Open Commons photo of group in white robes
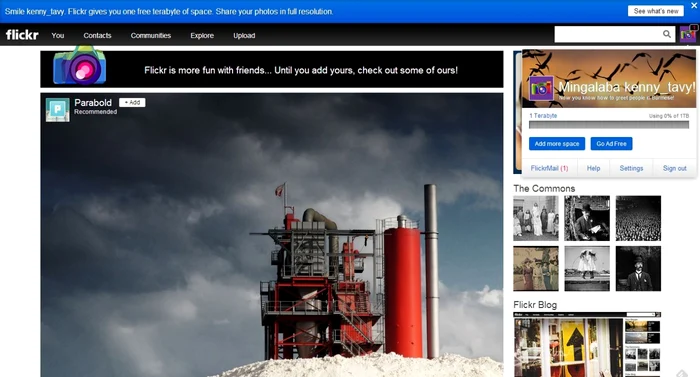This screenshot has height=377, width=700. [x=536, y=218]
